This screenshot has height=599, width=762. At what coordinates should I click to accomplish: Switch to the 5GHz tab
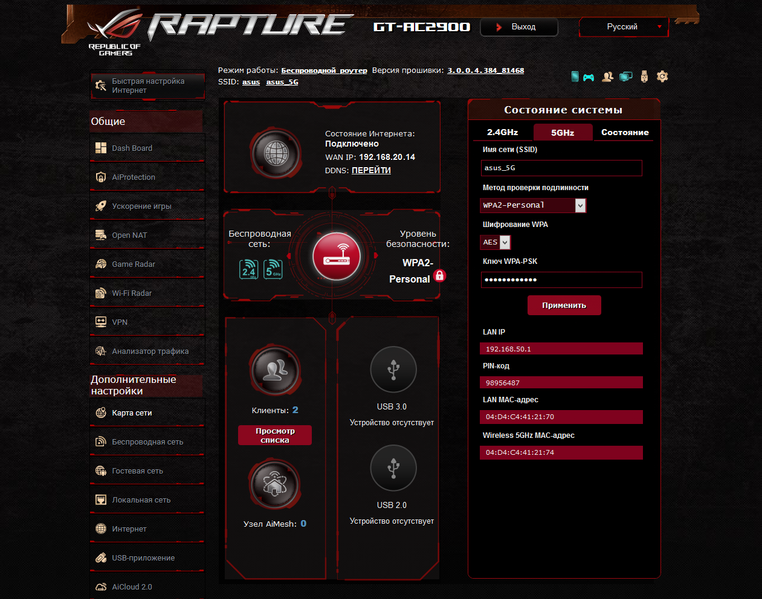pyautogui.click(x=563, y=132)
